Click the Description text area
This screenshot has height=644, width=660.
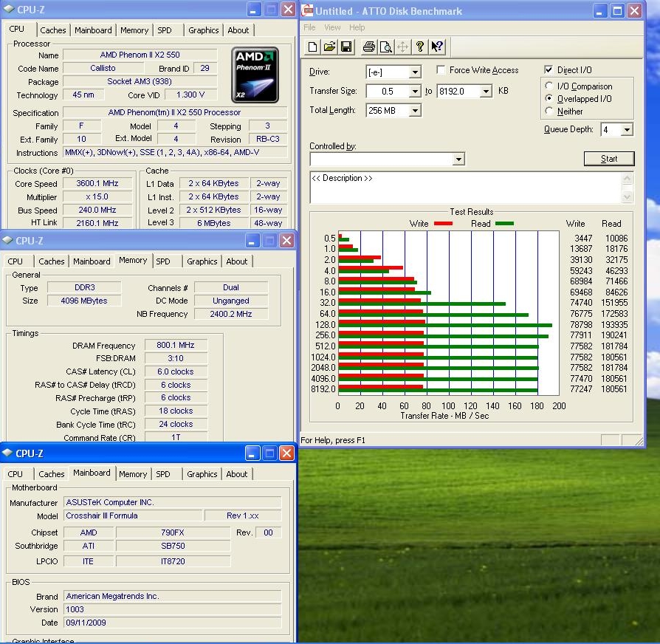pyautogui.click(x=466, y=188)
